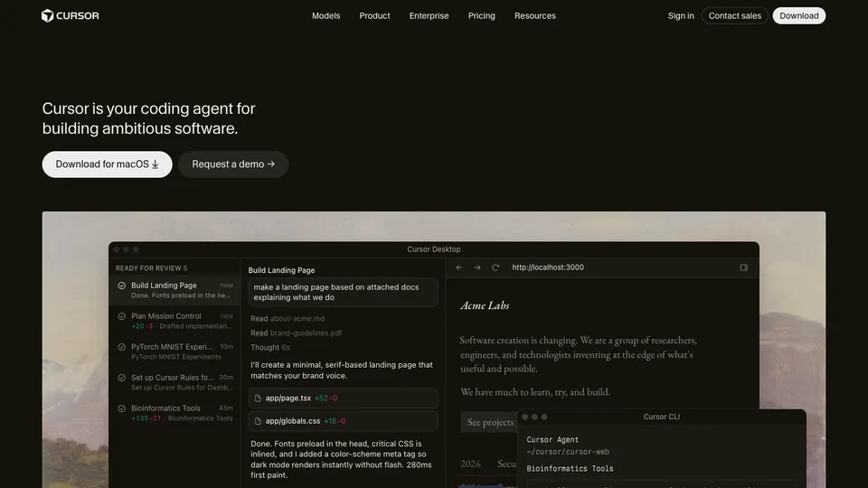Click download arrow icon in macOS button
Screen dimensions: 868x488
[x=156, y=164]
